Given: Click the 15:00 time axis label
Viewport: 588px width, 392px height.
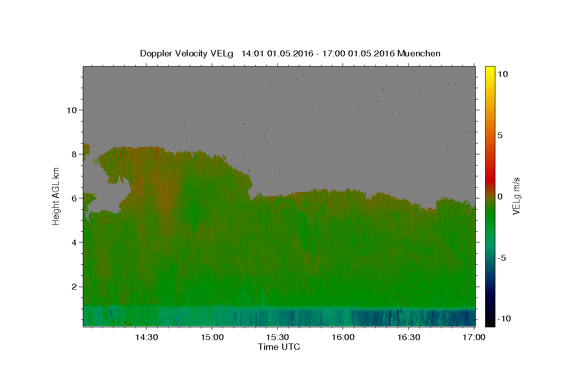Looking at the screenshot, I should (212, 337).
